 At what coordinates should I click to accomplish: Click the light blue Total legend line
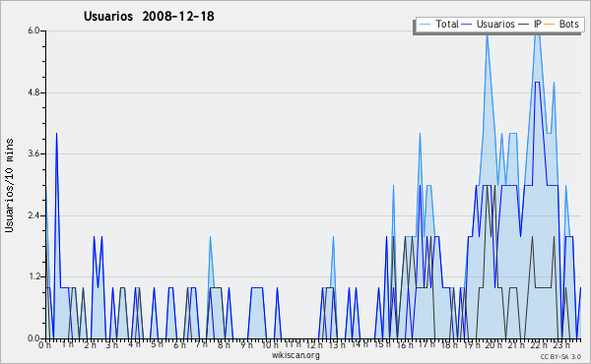coord(425,25)
